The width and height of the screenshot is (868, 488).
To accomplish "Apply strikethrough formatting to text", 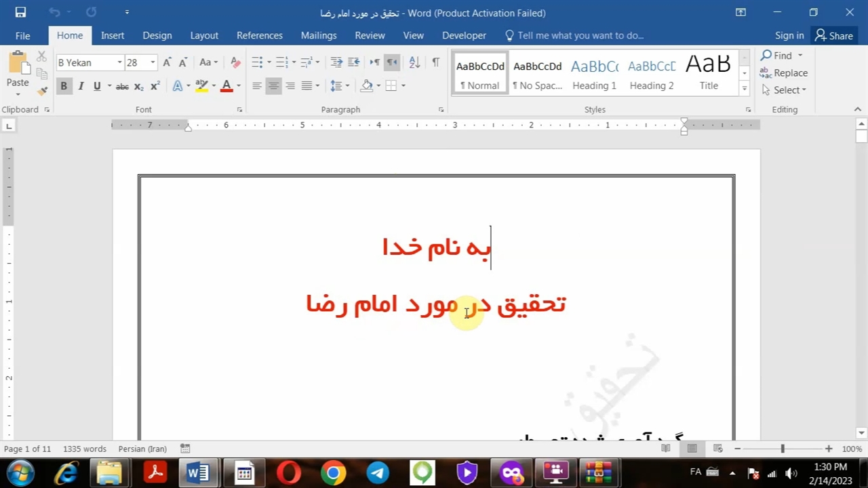I will 122,86.
